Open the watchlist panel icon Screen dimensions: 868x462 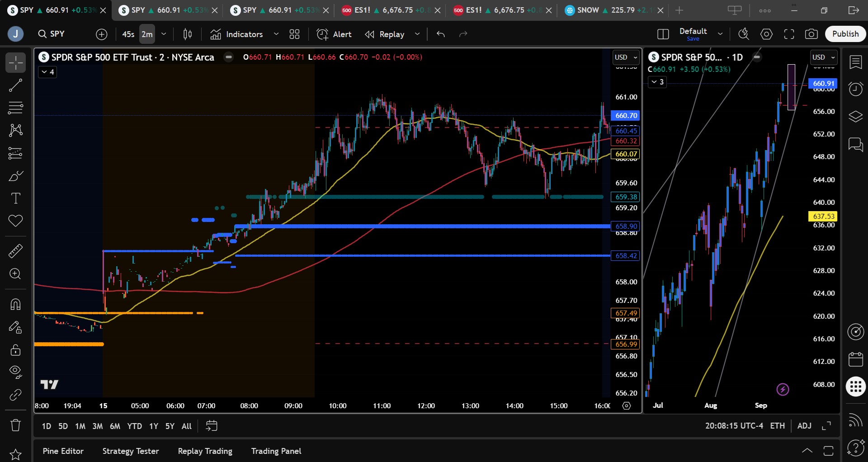pyautogui.click(x=856, y=62)
